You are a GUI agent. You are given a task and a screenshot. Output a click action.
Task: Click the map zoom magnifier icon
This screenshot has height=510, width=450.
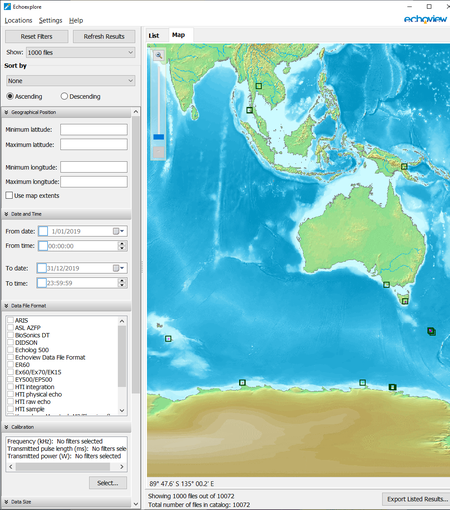tap(159, 55)
